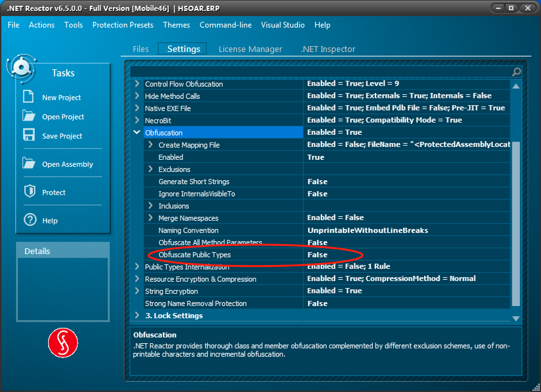This screenshot has width=541, height=392.
Task: Expand Resource Encryption & Compression row
Action: pos(137,279)
